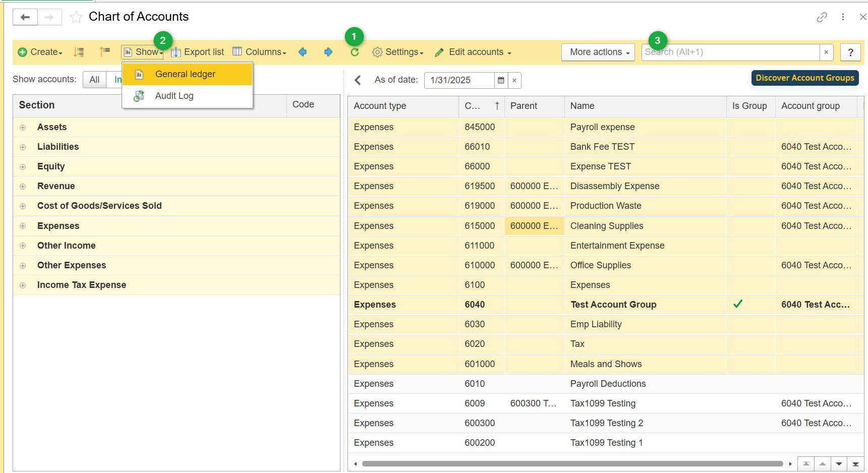Click the search input field
The image size is (868, 473).
[x=730, y=52]
